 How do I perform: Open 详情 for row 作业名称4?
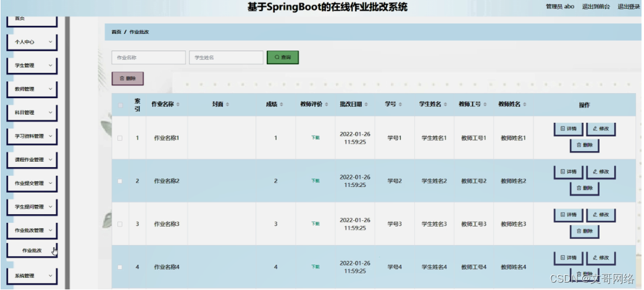[x=569, y=258]
